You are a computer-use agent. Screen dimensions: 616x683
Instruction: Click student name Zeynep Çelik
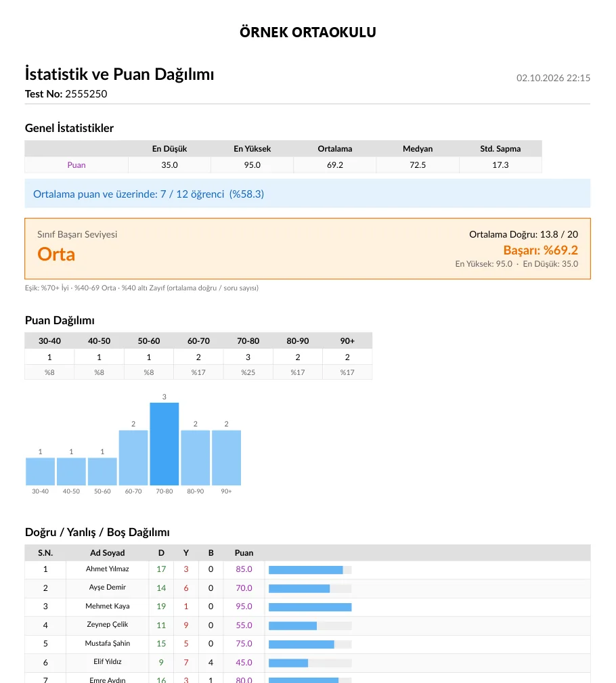(108, 624)
